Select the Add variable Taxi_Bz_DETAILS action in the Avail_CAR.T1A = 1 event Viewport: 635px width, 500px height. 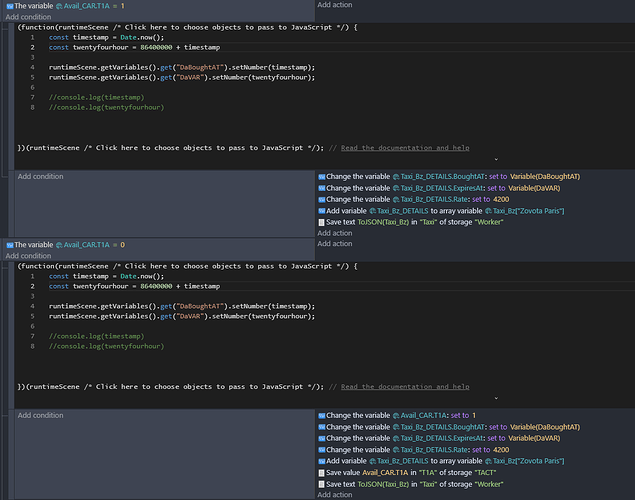[x=441, y=211]
